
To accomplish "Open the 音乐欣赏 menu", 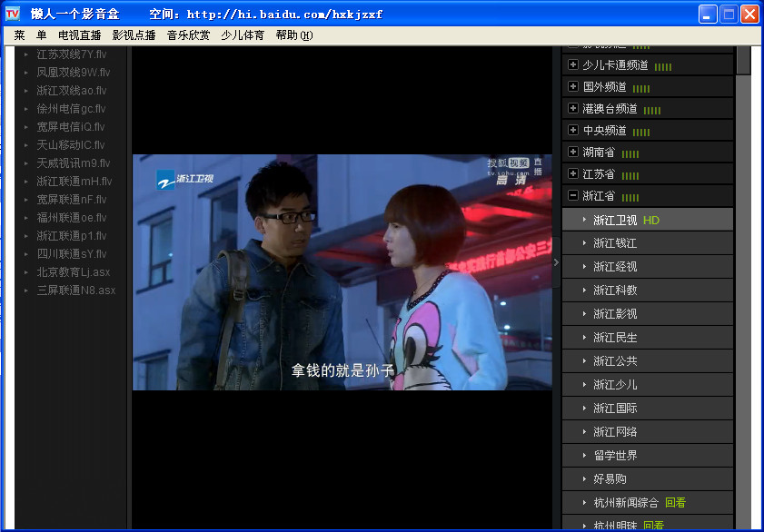I will [188, 35].
